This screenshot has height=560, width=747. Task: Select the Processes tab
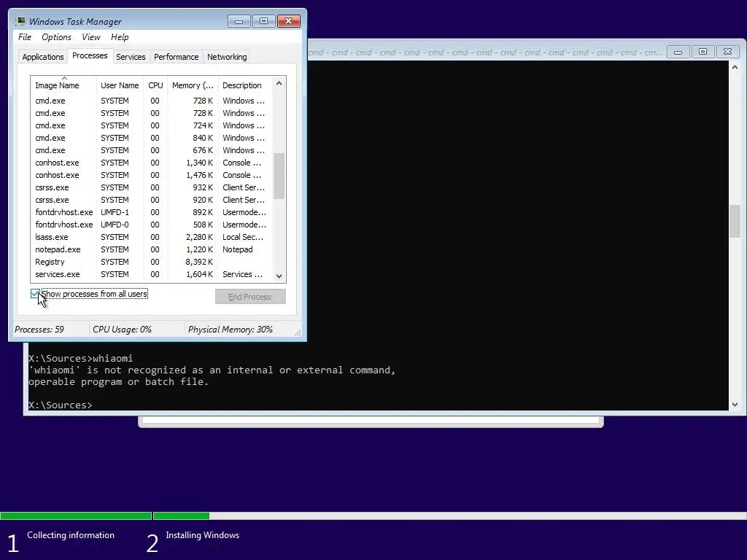click(90, 55)
